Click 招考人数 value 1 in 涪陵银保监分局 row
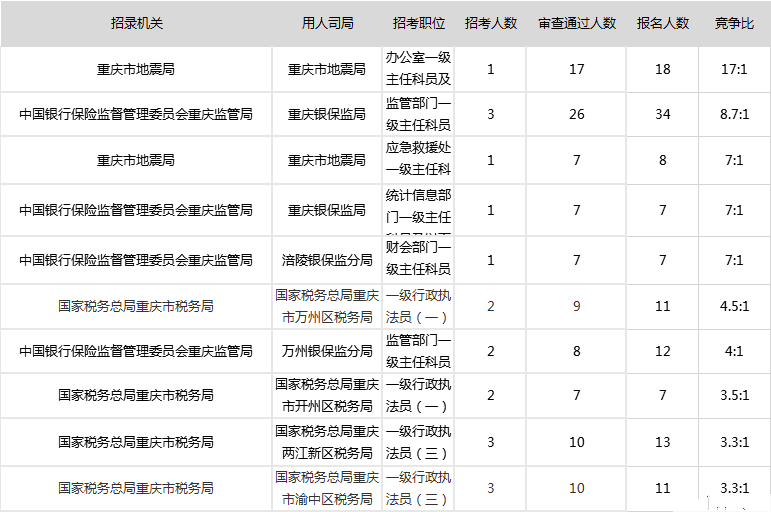The width and height of the screenshot is (771, 512). point(491,260)
